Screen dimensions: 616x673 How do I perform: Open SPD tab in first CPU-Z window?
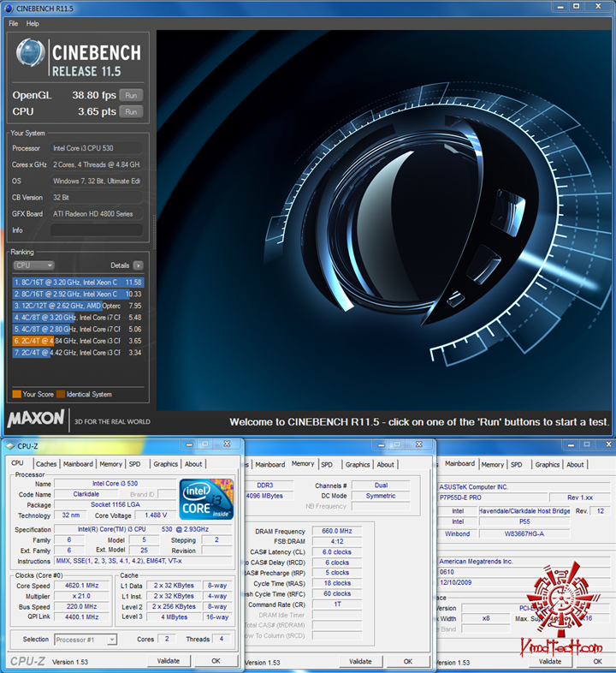coord(135,464)
